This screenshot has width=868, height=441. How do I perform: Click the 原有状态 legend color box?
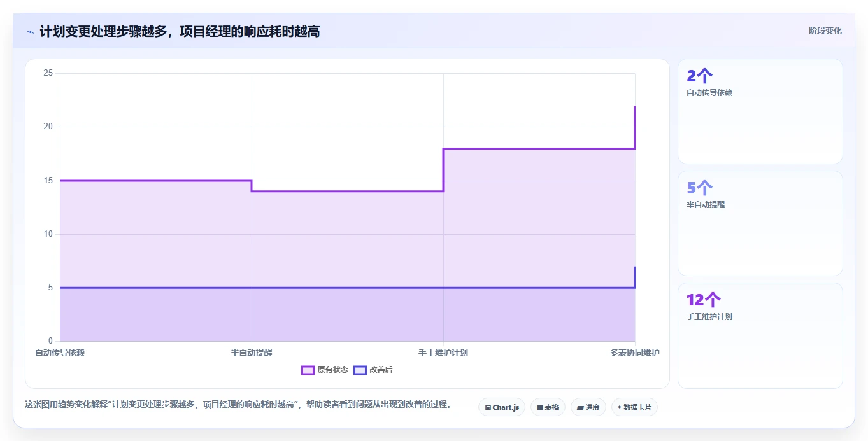point(308,370)
